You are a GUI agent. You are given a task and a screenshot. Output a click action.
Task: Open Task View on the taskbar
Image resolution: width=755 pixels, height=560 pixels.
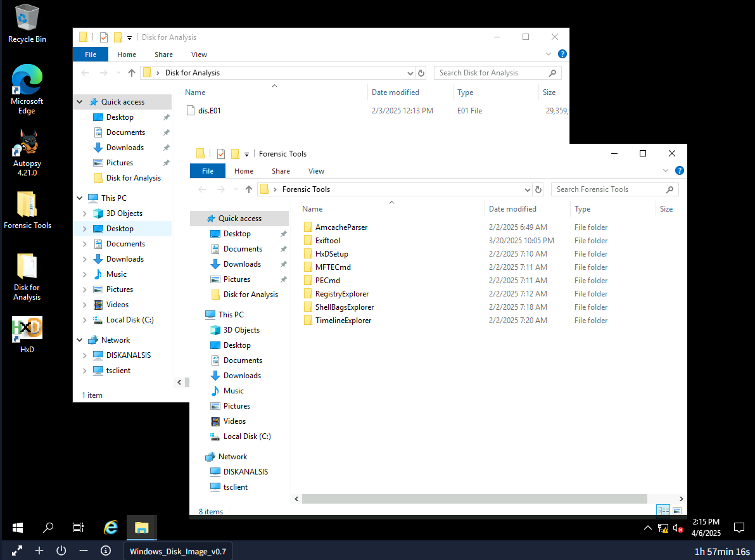pos(78,527)
